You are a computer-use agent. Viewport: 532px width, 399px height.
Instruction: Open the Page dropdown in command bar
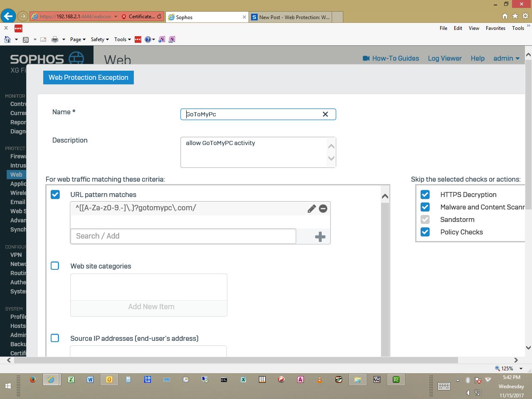coord(78,39)
